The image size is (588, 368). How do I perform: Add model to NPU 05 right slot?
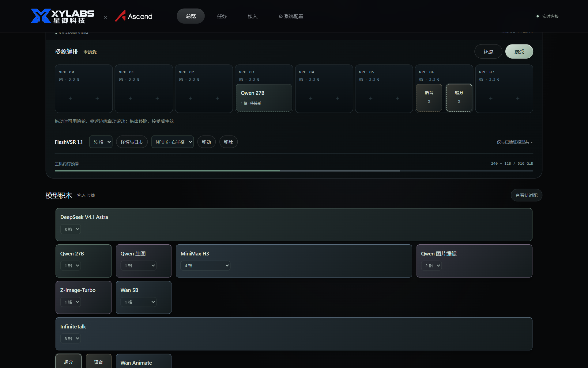coord(398,98)
